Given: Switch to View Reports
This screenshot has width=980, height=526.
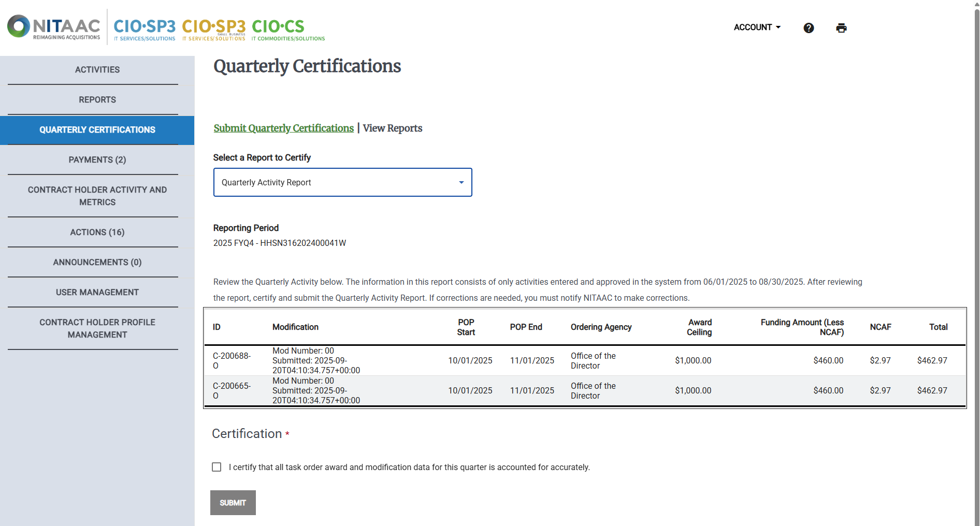Looking at the screenshot, I should 392,128.
